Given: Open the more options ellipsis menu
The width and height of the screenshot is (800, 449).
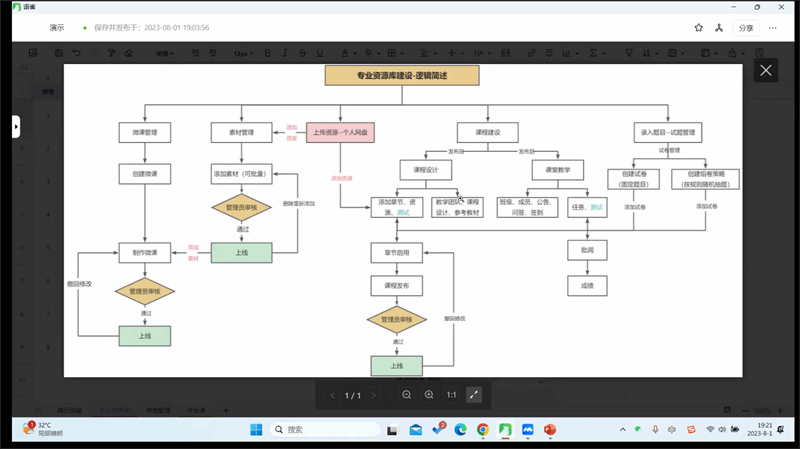Looking at the screenshot, I should pyautogui.click(x=773, y=28).
